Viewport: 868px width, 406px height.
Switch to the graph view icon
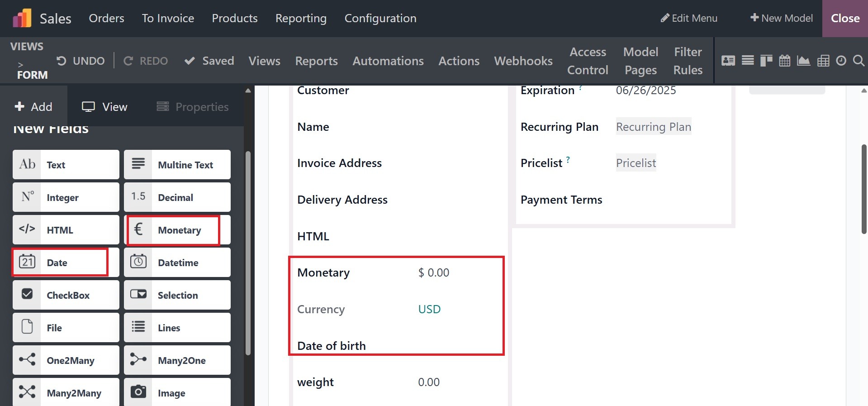coord(803,61)
